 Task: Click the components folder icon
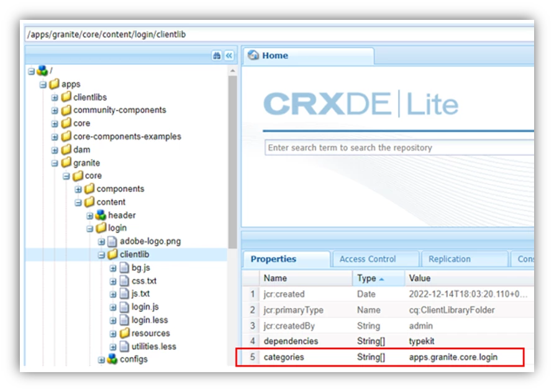[x=89, y=189]
